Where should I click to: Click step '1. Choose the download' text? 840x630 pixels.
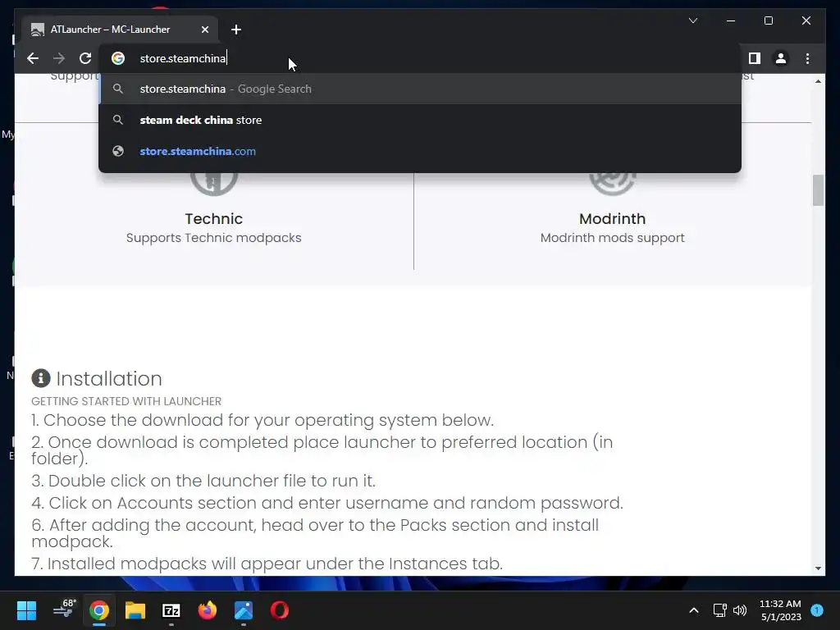262,420
